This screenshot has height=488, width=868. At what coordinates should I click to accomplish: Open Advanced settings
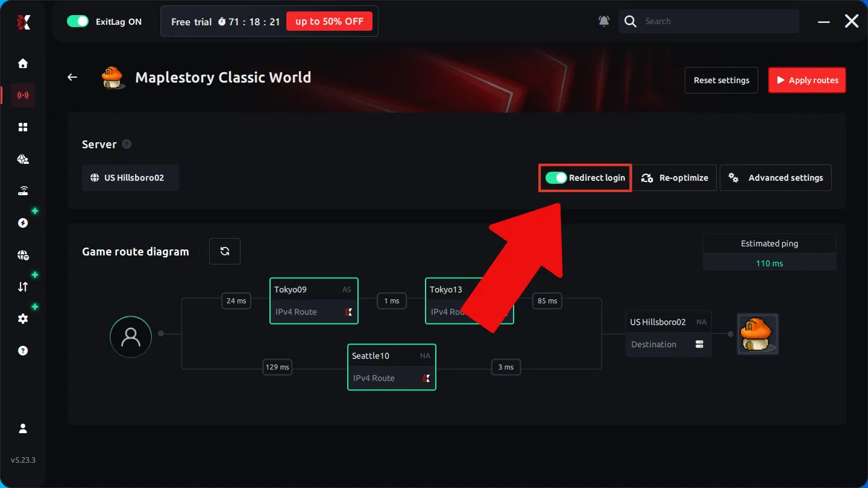(x=776, y=178)
